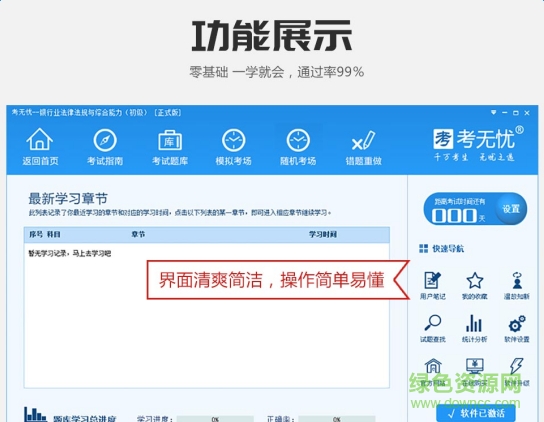Viewport: 544px width, 422px height.
Task: Click 快速导航 heading text
Action: (448, 248)
